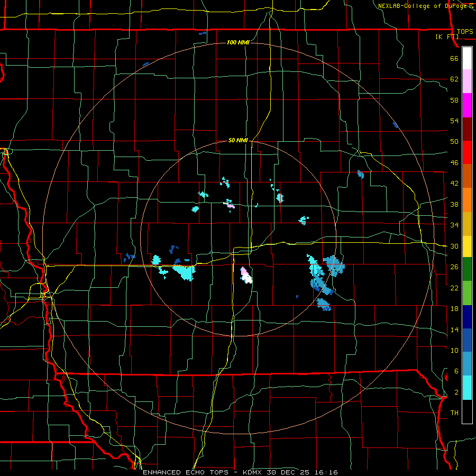The width and height of the screenshot is (476, 476).
Task: Click the gold 30-34 legend swatch
Action: (x=467, y=224)
